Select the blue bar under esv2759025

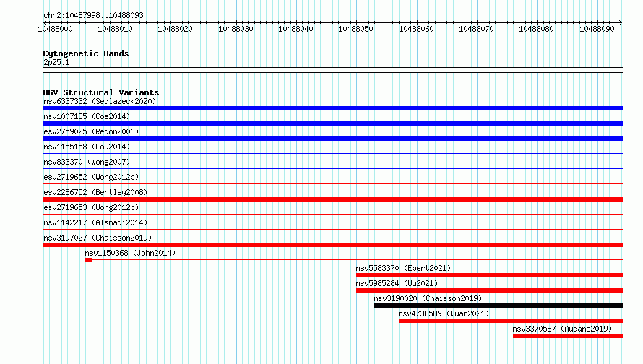(332, 139)
